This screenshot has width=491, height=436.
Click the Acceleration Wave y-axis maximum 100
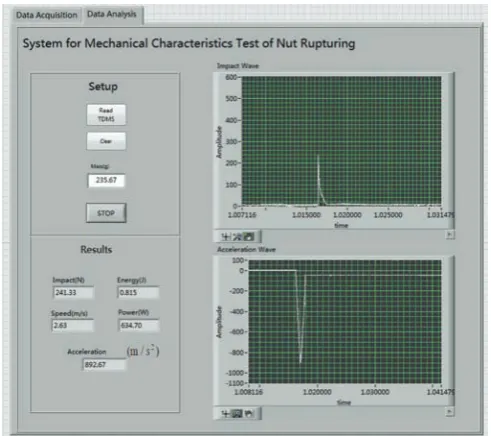pyautogui.click(x=238, y=260)
